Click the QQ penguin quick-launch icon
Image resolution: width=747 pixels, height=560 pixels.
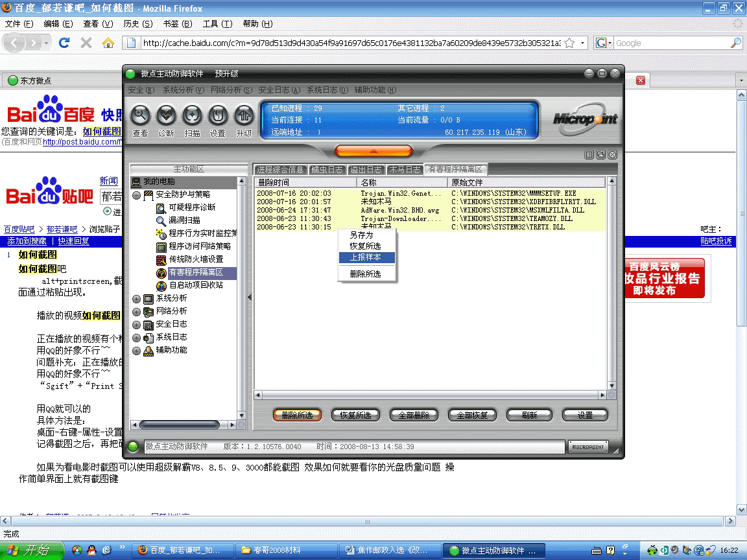click(x=91, y=550)
